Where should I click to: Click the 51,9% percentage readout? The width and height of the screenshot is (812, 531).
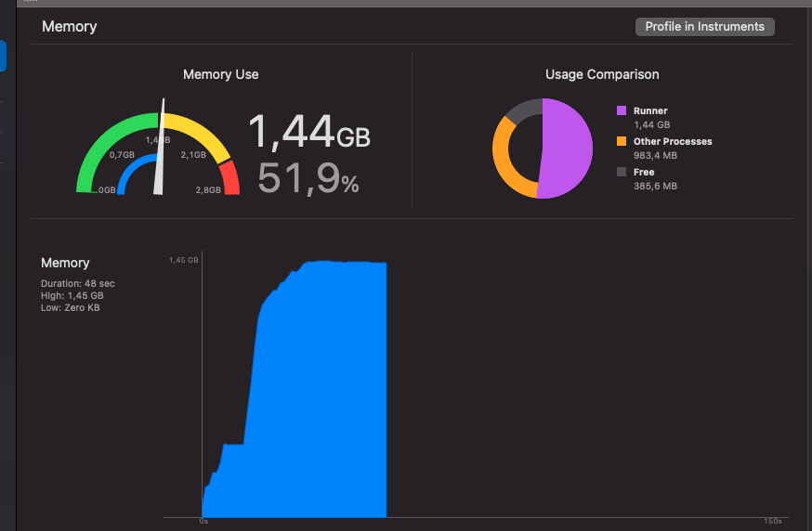308,178
